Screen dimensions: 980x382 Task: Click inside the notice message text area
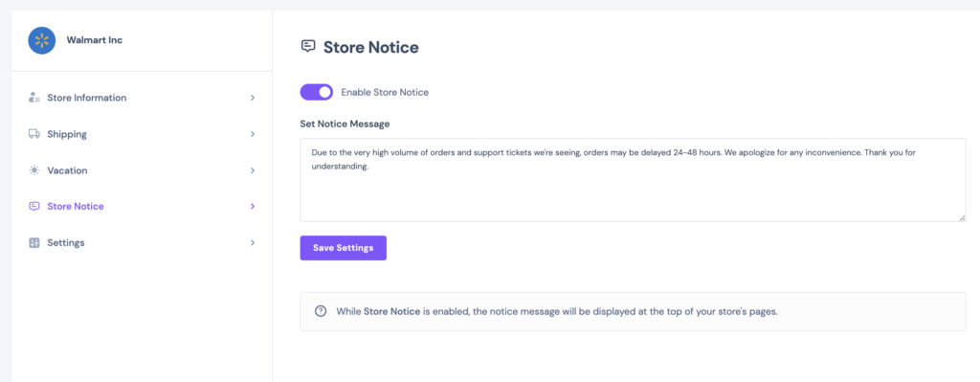pyautogui.click(x=634, y=180)
